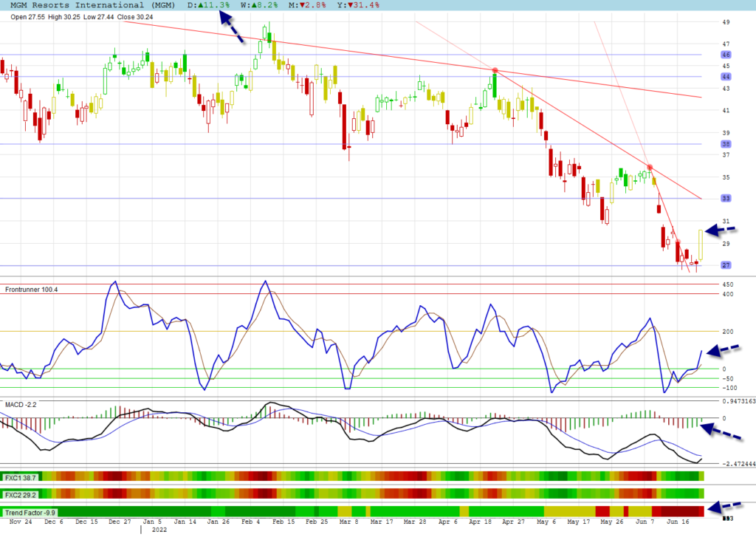
Task: Select the highlighted 46 price level tag
Action: tap(726, 55)
